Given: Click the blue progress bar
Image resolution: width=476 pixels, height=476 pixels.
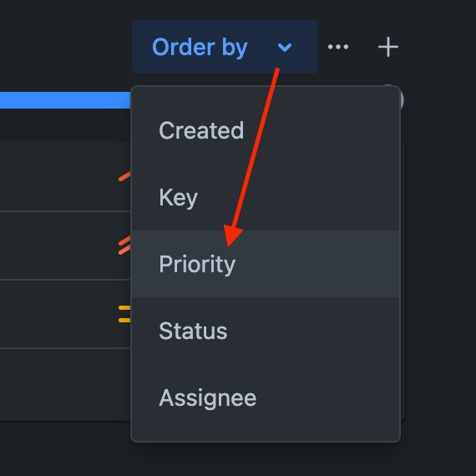Looking at the screenshot, I should point(65,100).
